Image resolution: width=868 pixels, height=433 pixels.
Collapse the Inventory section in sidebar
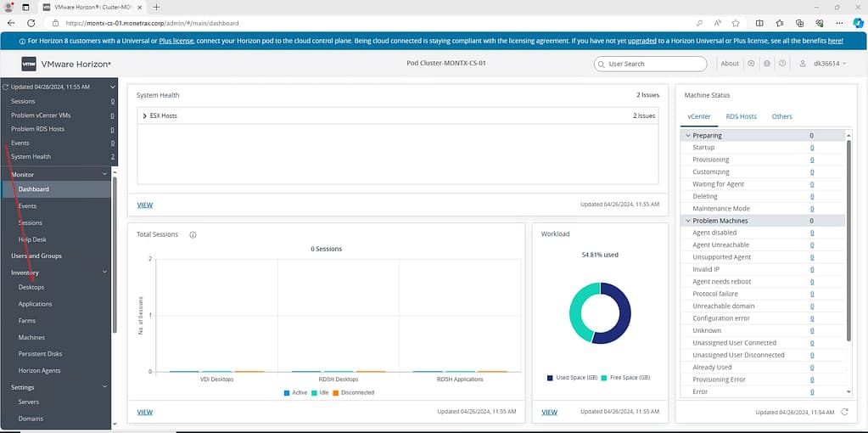104,273
